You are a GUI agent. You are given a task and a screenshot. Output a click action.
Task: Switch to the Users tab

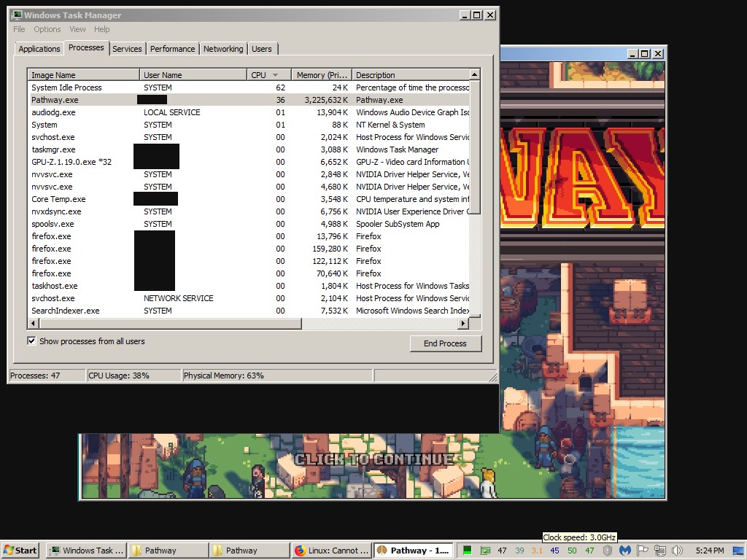pos(262,49)
